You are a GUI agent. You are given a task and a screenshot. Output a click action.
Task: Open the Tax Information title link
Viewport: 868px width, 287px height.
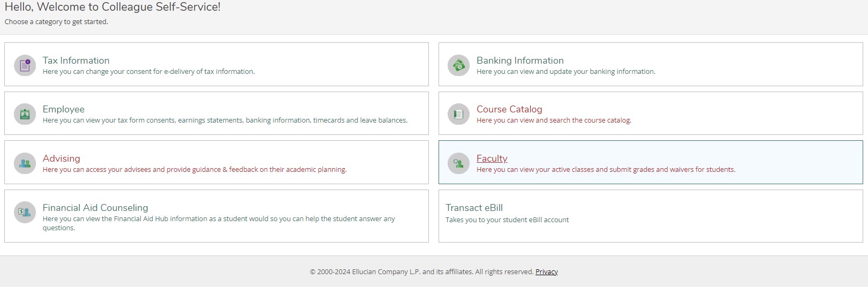coord(76,61)
